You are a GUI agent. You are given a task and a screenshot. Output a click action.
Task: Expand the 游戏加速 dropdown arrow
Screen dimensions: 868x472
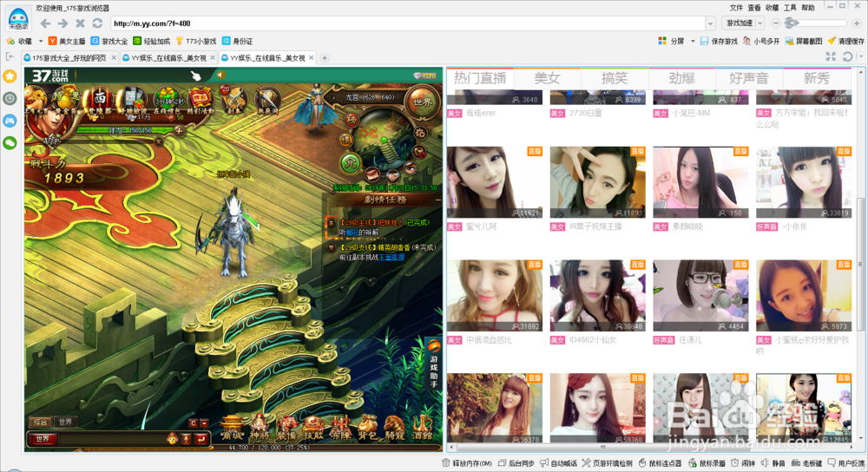[760, 23]
